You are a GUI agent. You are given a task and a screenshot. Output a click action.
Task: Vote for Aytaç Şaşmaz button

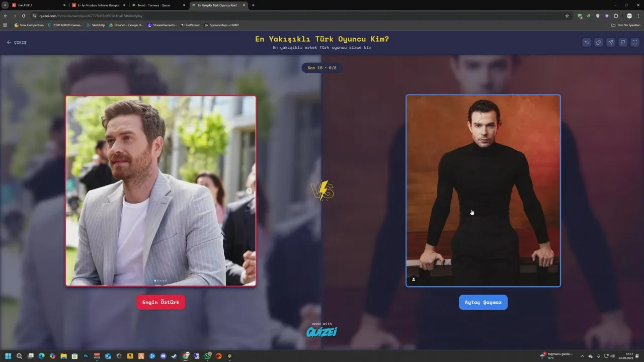coord(483,302)
